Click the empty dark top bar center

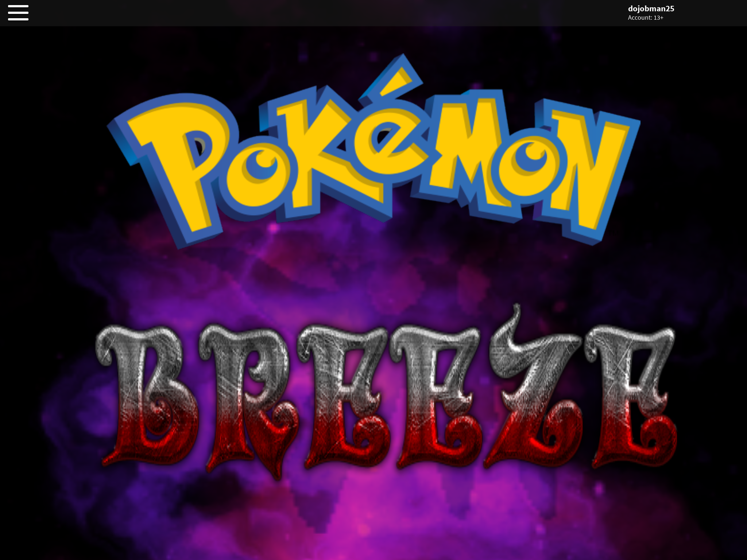[x=373, y=13]
